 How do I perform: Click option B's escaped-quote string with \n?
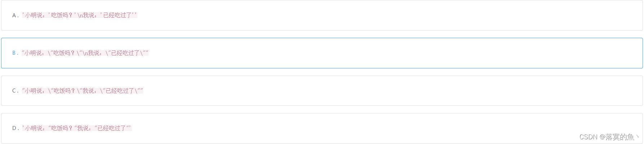[85, 53]
